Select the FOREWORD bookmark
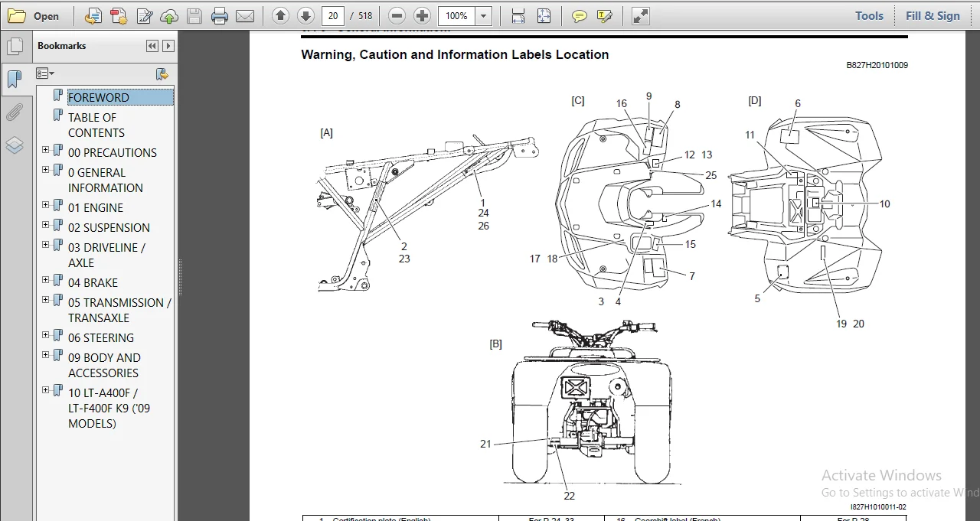This screenshot has height=521, width=980. pyautogui.click(x=99, y=97)
